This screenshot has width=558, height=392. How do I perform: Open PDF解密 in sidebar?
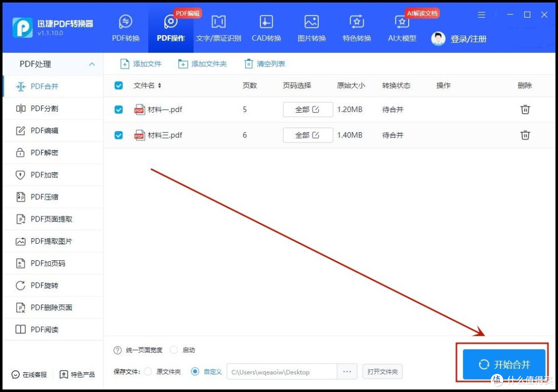click(53, 152)
